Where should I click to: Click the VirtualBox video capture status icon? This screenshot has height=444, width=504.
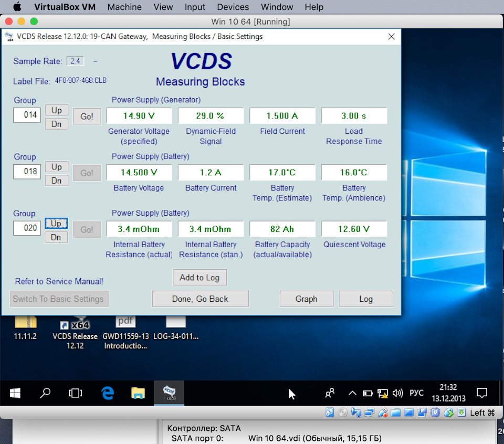[x=422, y=412]
